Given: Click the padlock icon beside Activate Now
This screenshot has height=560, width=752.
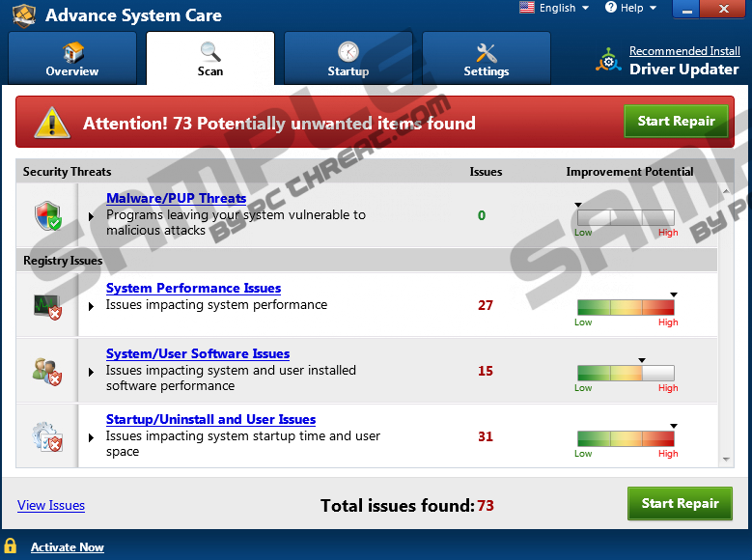Looking at the screenshot, I should pyautogui.click(x=10, y=546).
